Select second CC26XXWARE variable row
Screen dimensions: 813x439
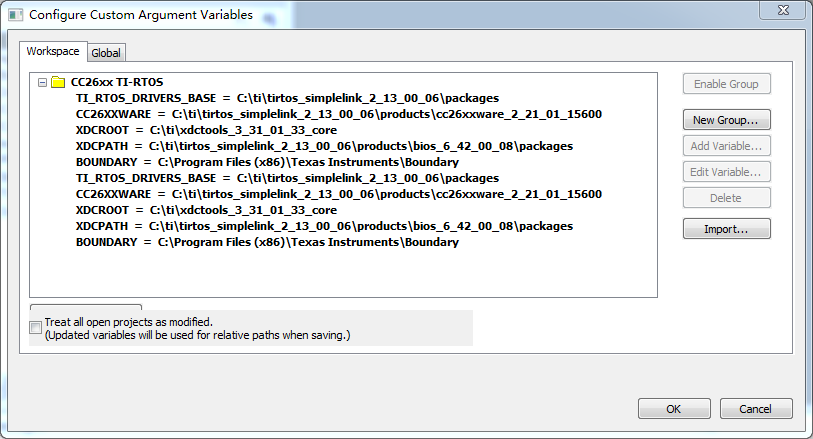[339, 194]
